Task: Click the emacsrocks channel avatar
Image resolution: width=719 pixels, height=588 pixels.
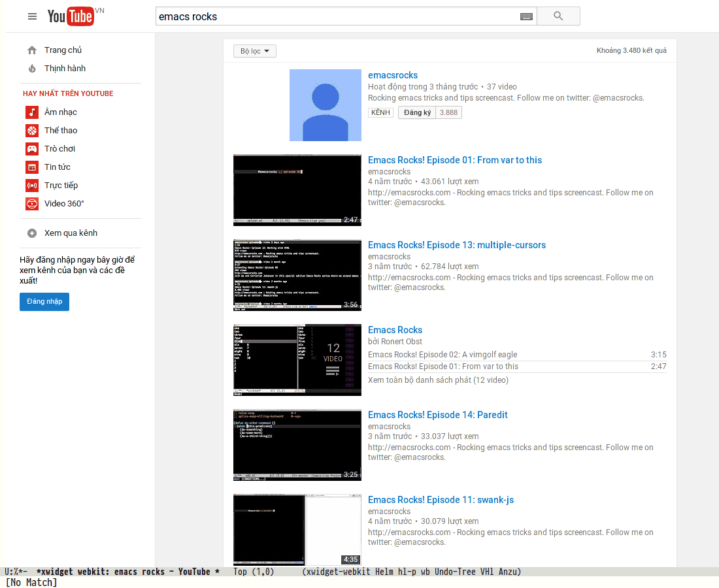Action: coord(326,105)
